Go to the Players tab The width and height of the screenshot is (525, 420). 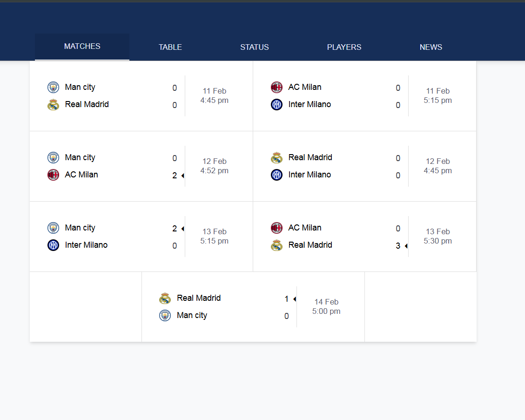(344, 47)
